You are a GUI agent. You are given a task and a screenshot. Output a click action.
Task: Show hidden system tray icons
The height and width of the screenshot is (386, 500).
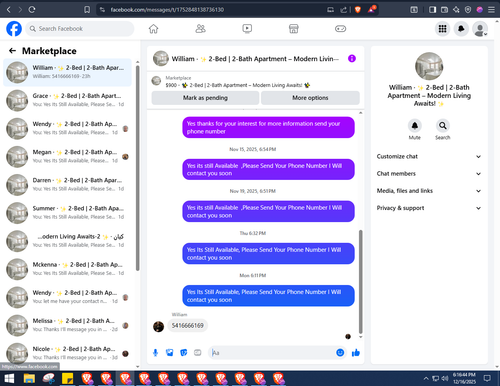[x=426, y=378]
